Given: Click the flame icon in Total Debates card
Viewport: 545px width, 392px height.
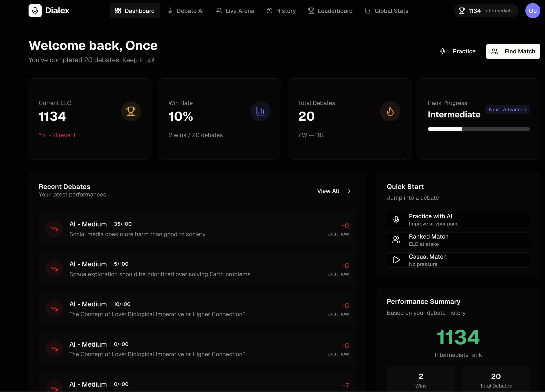Looking at the screenshot, I should (x=390, y=111).
